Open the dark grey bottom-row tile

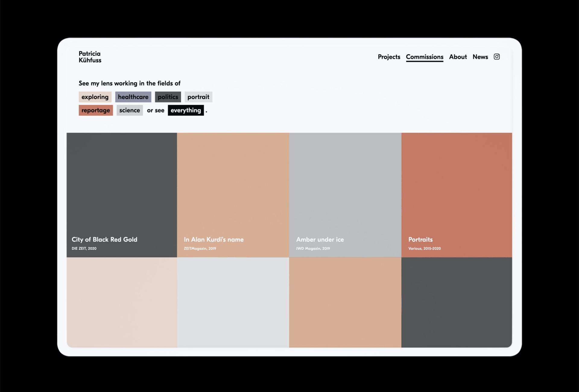[456, 302]
